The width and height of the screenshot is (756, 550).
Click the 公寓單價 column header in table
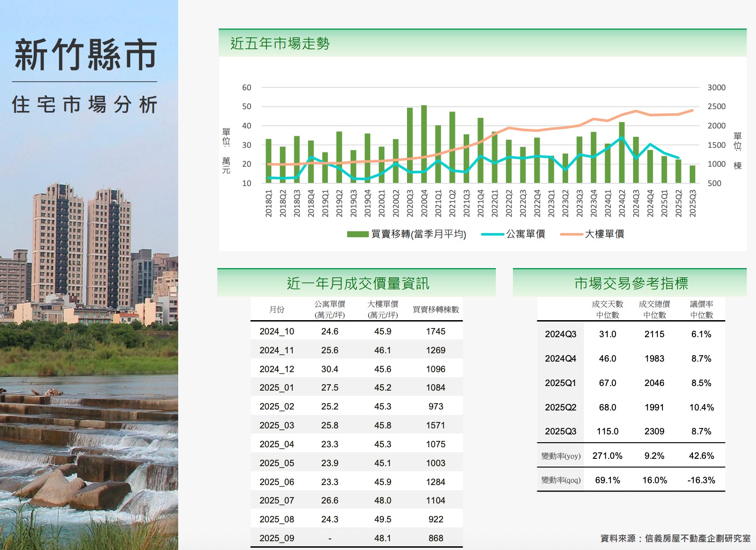[x=330, y=310]
